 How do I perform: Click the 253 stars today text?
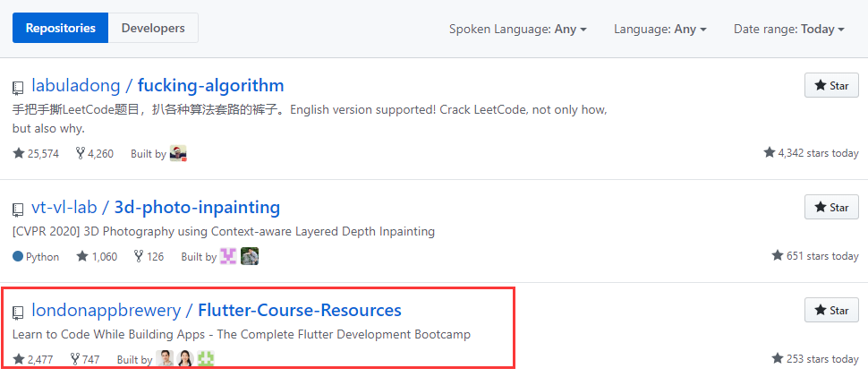tap(822, 359)
